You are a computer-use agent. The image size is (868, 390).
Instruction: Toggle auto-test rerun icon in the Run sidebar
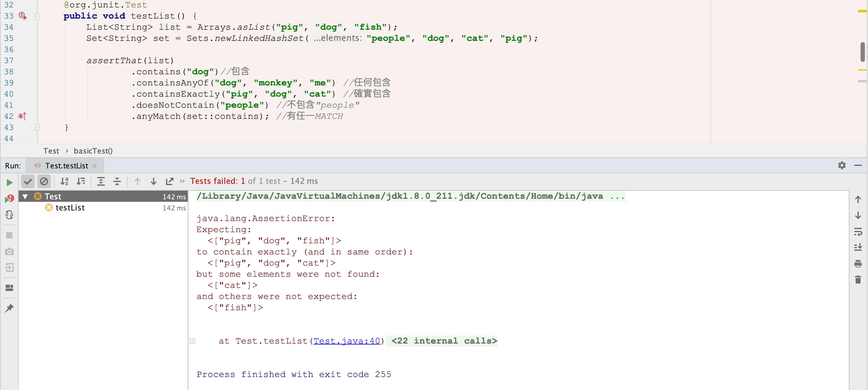coord(9,215)
